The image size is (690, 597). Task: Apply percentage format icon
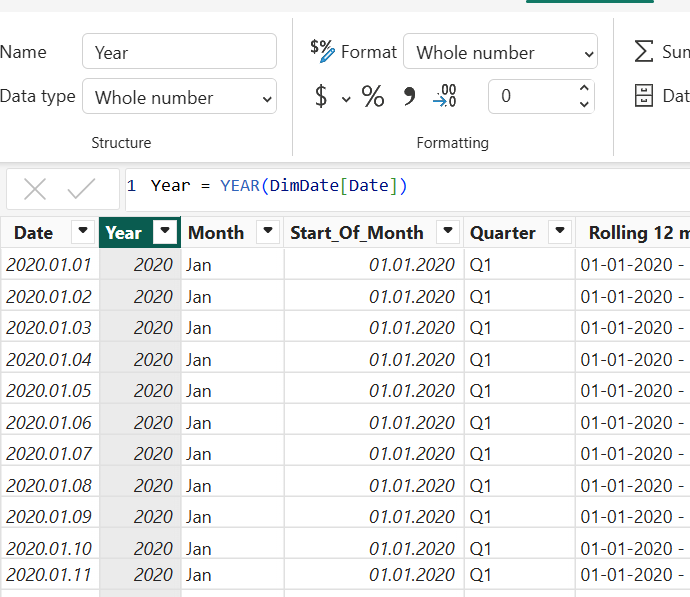click(x=373, y=96)
